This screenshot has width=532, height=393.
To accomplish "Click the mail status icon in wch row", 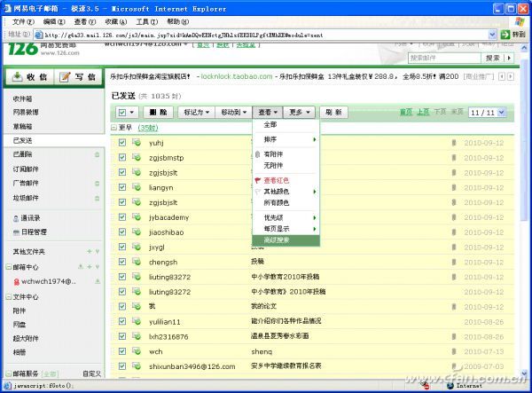I will click(x=137, y=351).
